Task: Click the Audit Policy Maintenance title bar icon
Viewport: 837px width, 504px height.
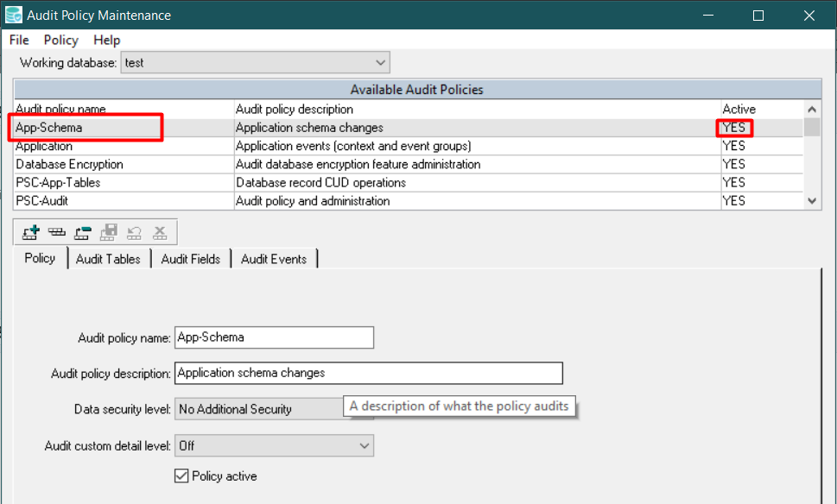Action: (x=15, y=15)
